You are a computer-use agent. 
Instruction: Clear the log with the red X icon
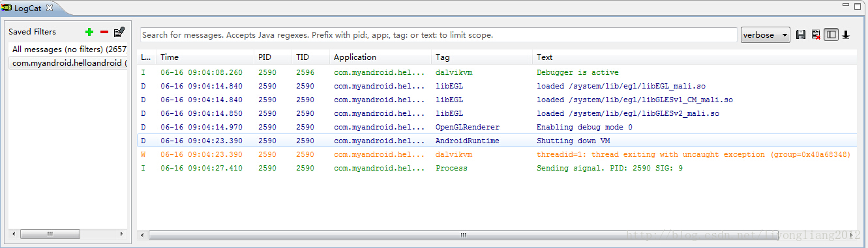(x=816, y=34)
